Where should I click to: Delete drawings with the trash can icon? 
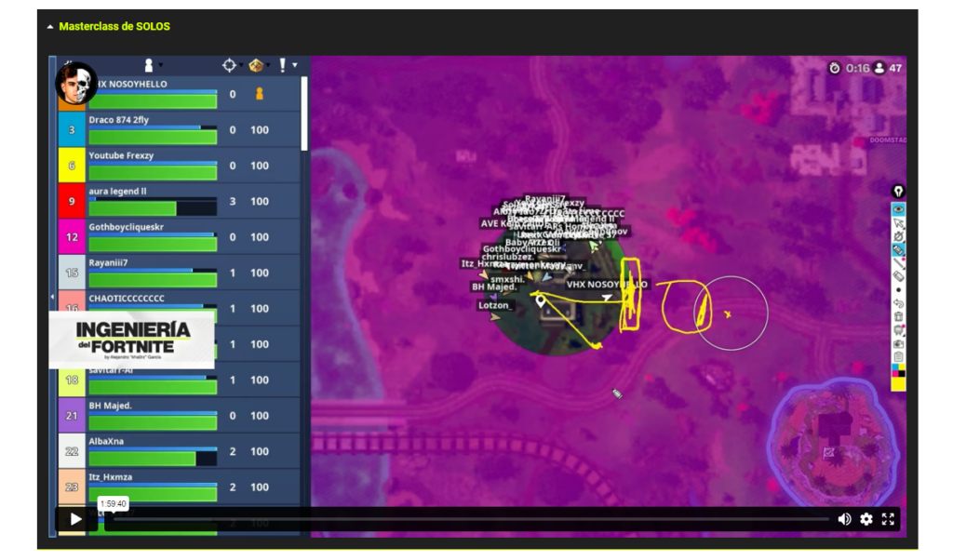click(x=898, y=316)
